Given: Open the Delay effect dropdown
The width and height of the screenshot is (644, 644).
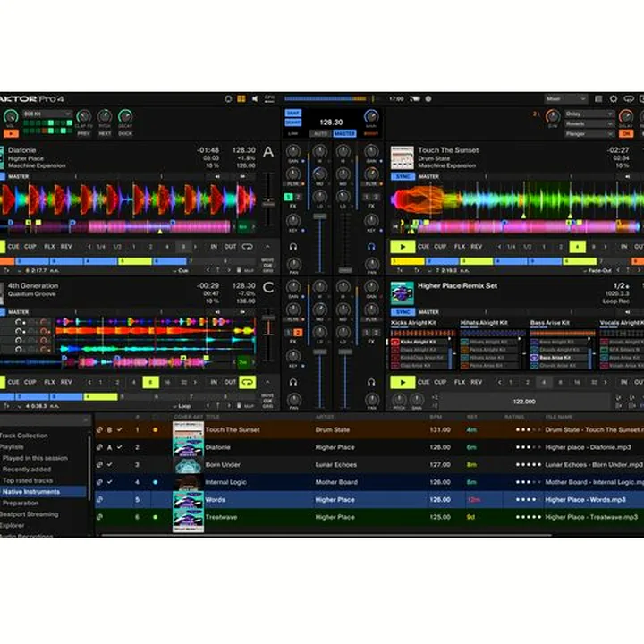Looking at the screenshot, I should coord(589,114).
